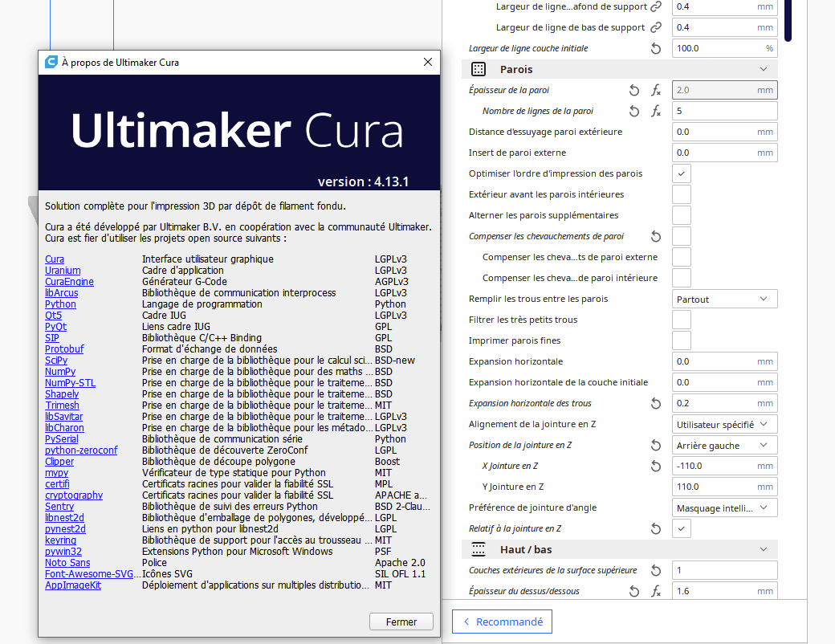Open the pywin32 link
This screenshot has width=835, height=644.
pyautogui.click(x=63, y=552)
